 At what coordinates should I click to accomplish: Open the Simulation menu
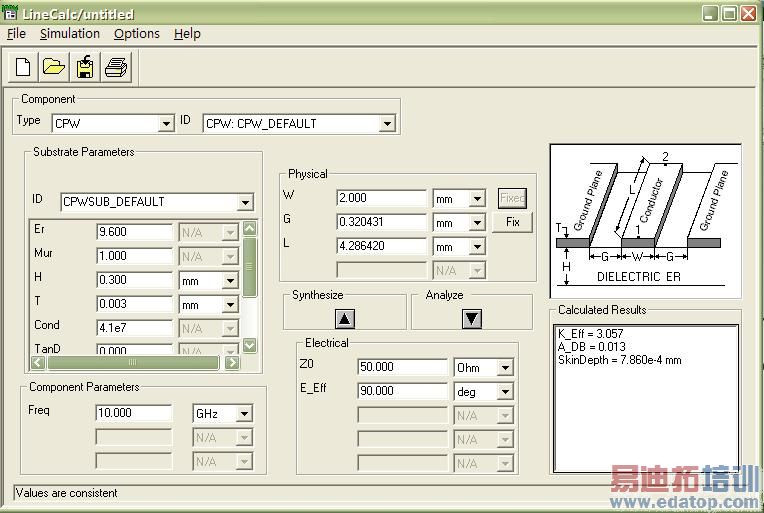70,33
